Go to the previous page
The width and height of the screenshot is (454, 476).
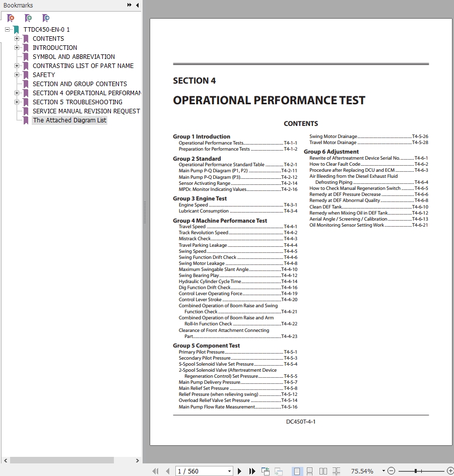[x=168, y=471]
